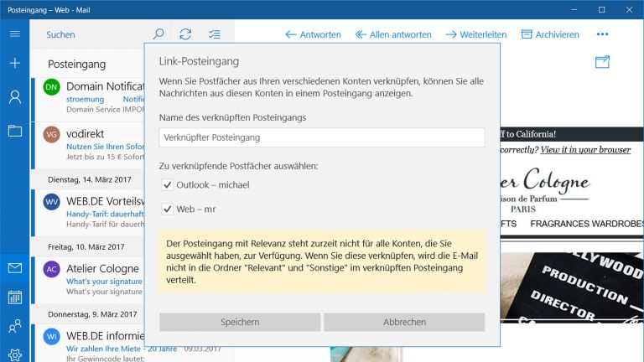Click AC avatar of Atelier Cologne
This screenshot has height=362, width=644.
pos(51,269)
